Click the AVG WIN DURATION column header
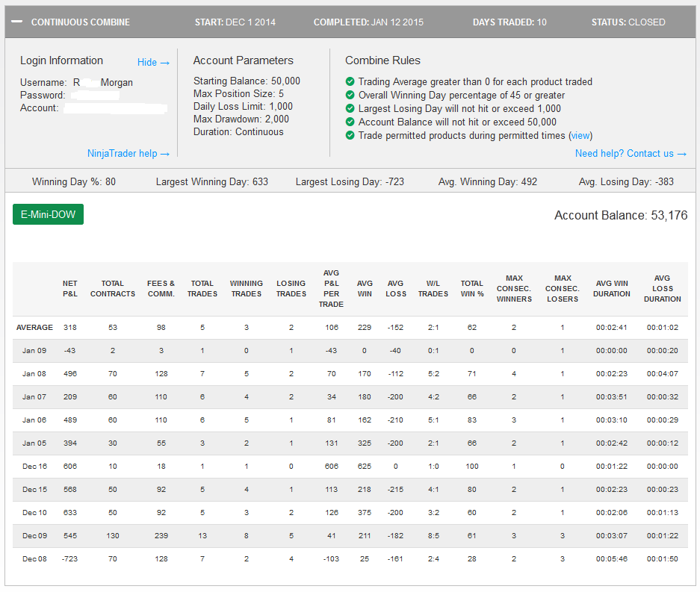The width and height of the screenshot is (700, 592). coord(612,289)
